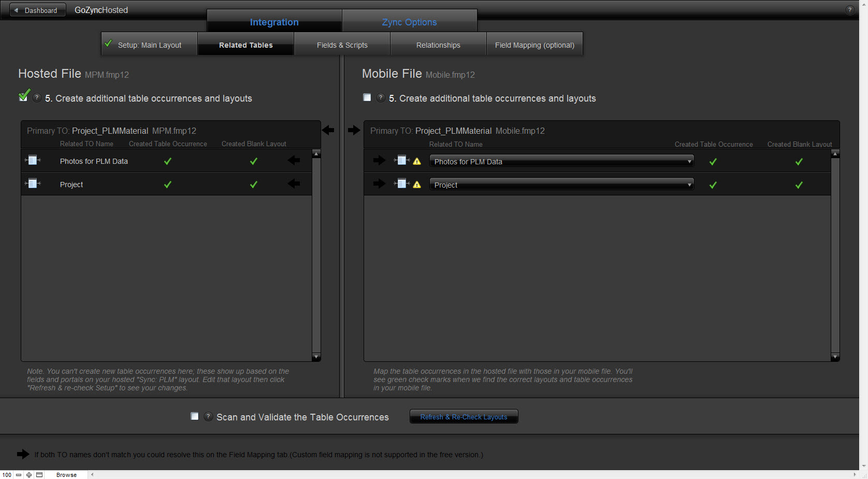The height and width of the screenshot is (479, 868).
Task: Click warning triangle on mobile Photos for PLM Data row
Action: (x=417, y=161)
